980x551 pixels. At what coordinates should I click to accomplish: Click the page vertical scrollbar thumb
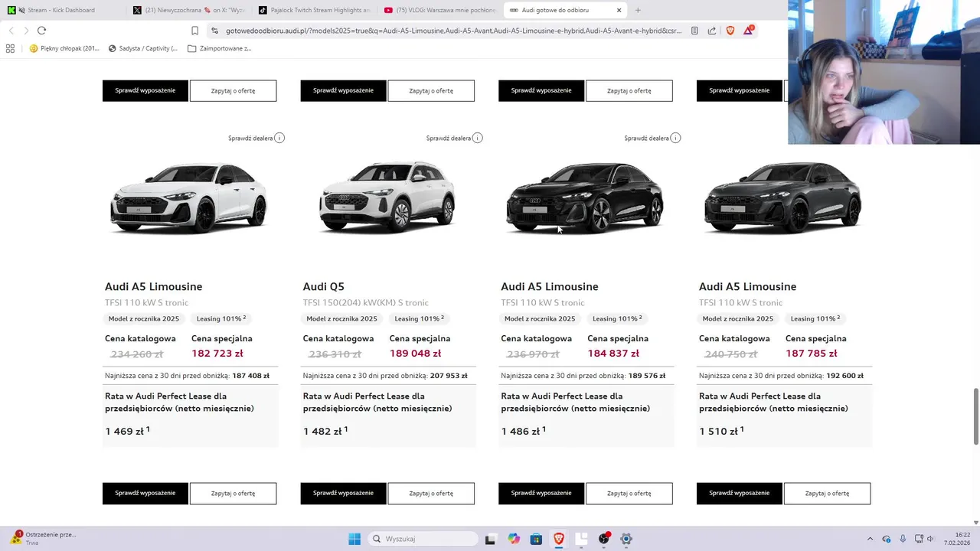click(x=975, y=416)
